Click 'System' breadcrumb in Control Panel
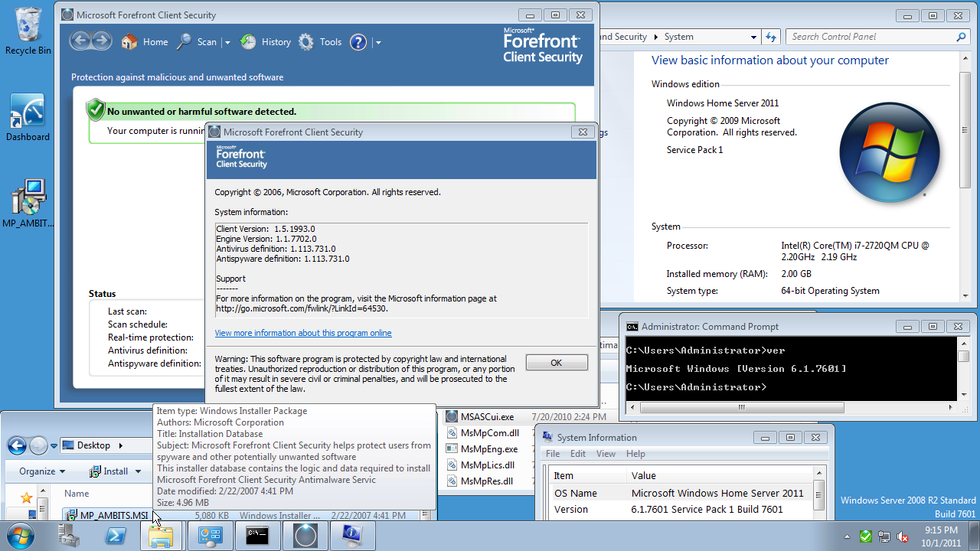Screen dimensions: 980x551 [678, 37]
